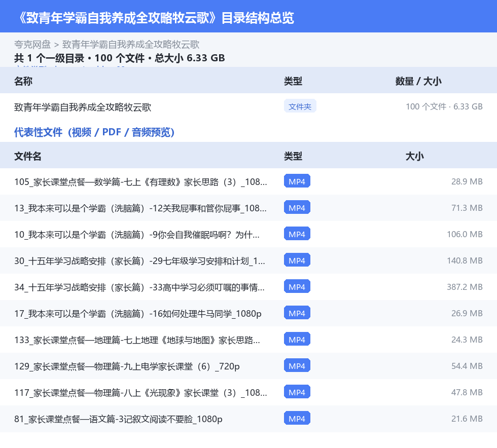
Task: Click the MP4 badge on the 140.8 MB row
Action: click(x=297, y=260)
